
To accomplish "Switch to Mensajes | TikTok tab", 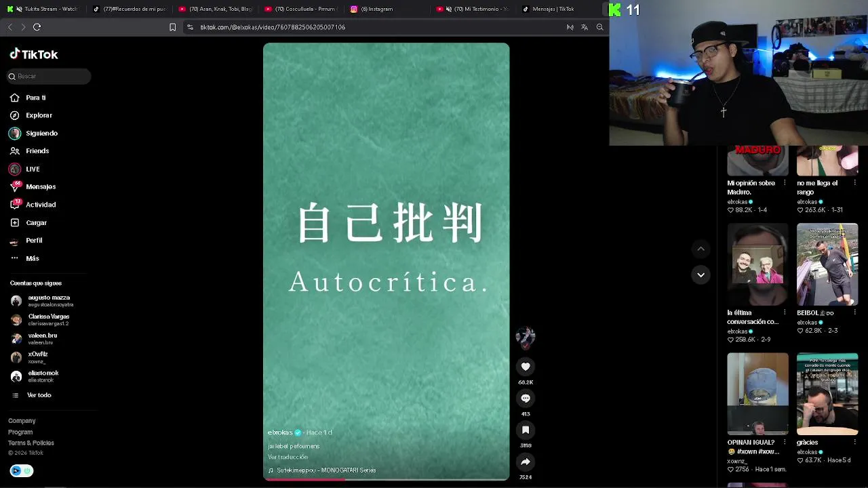I will [x=558, y=9].
